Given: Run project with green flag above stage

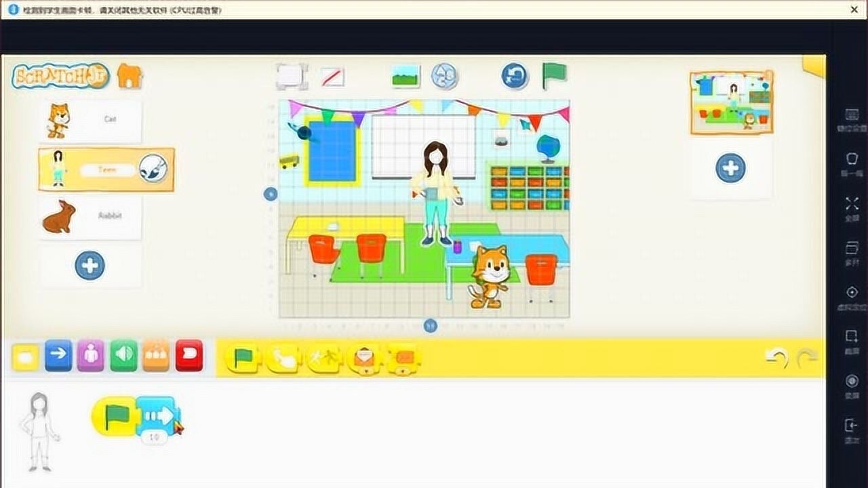Looking at the screenshot, I should click(x=554, y=76).
